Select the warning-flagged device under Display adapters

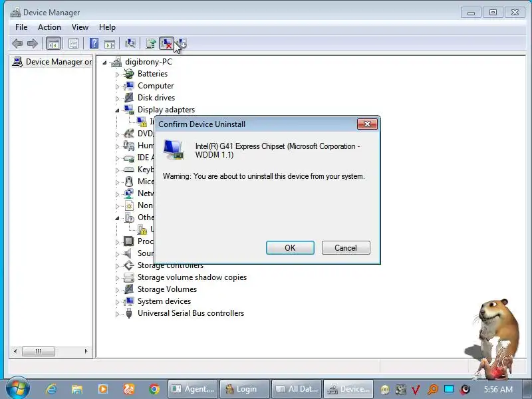point(142,122)
